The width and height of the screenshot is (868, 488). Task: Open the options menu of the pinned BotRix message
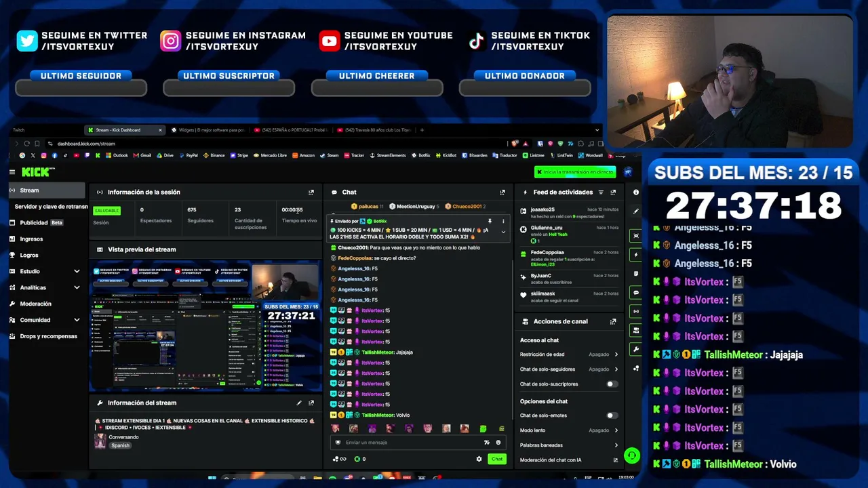pos(503,221)
